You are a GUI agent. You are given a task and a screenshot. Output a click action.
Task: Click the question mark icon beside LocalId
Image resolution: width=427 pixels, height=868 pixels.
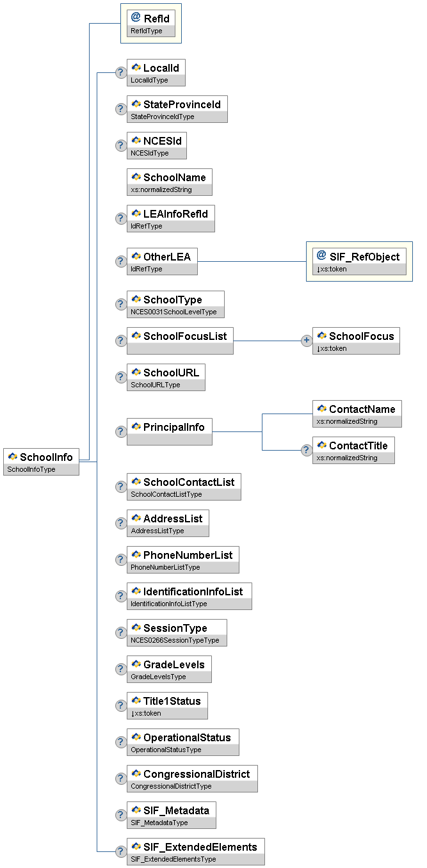pos(120,72)
